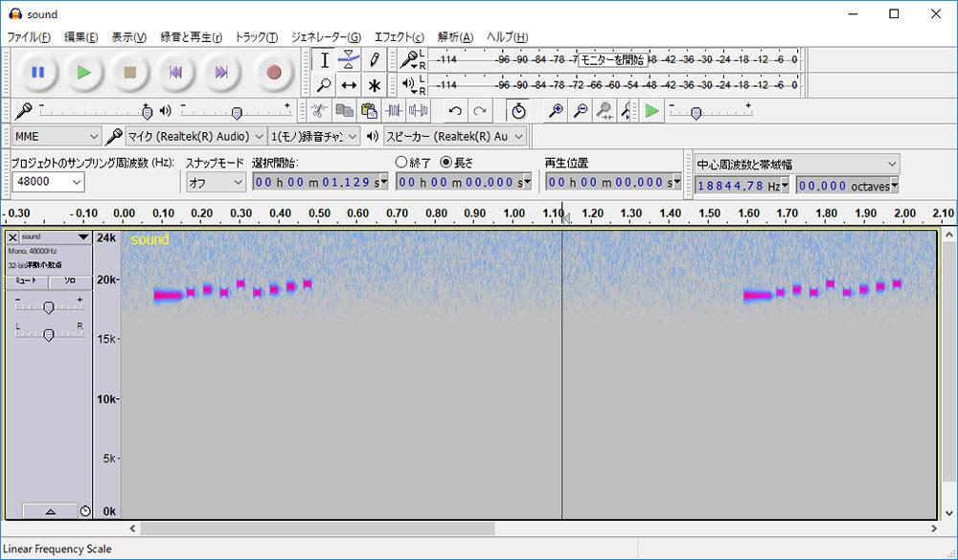Close the sound track with X

click(12, 237)
